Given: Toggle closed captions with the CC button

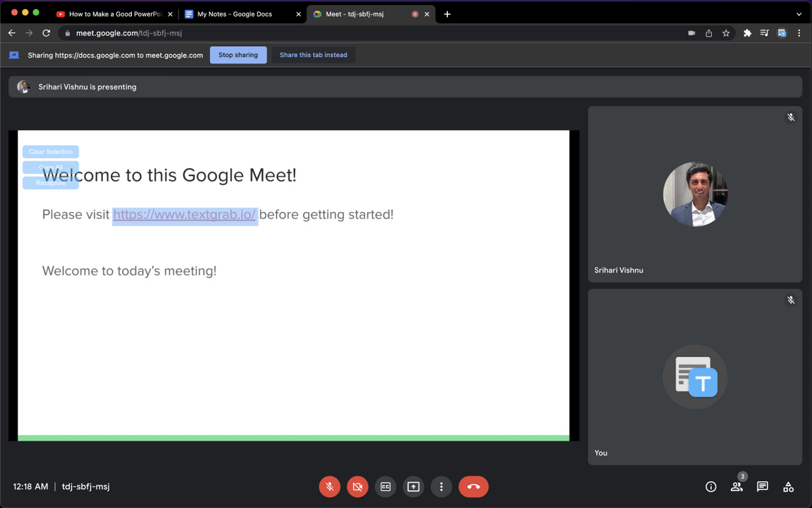Looking at the screenshot, I should (x=386, y=486).
